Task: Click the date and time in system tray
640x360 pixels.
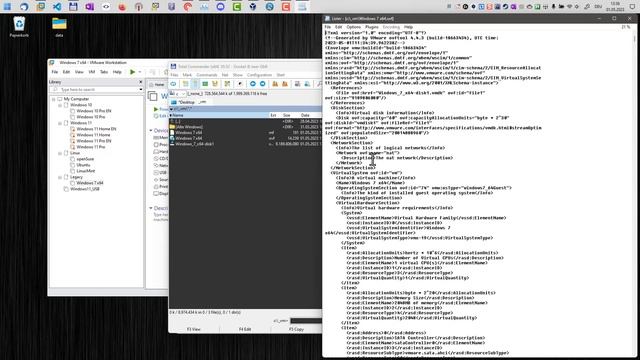Action: pyautogui.click(x=615, y=7)
